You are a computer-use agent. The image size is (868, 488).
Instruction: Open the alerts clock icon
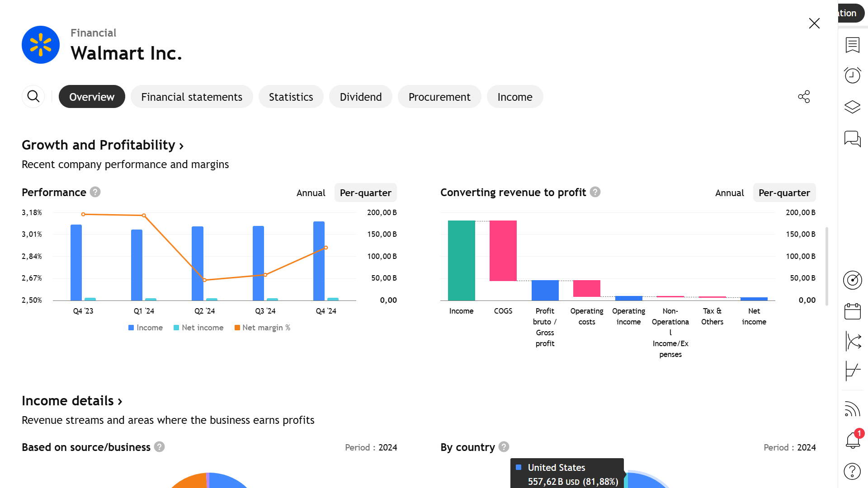853,75
